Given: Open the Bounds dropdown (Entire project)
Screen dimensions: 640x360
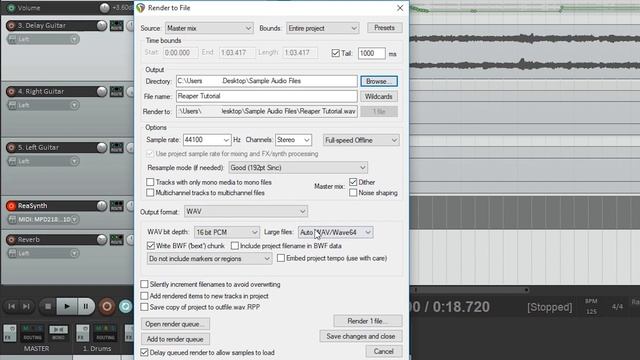Looking at the screenshot, I should pyautogui.click(x=322, y=28).
